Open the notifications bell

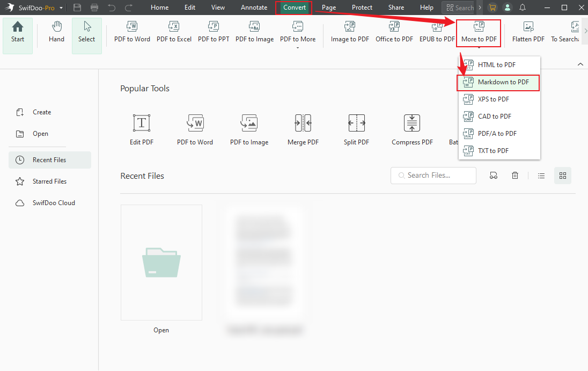coord(522,8)
